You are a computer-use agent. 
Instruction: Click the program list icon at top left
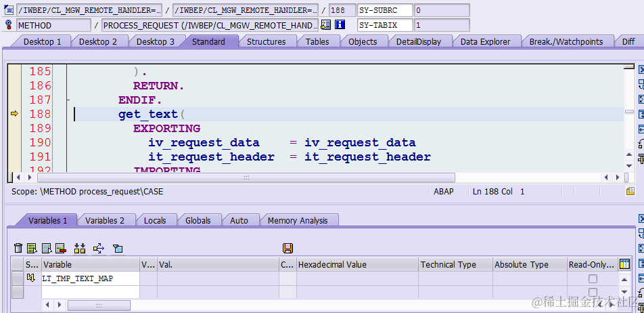[9, 9]
